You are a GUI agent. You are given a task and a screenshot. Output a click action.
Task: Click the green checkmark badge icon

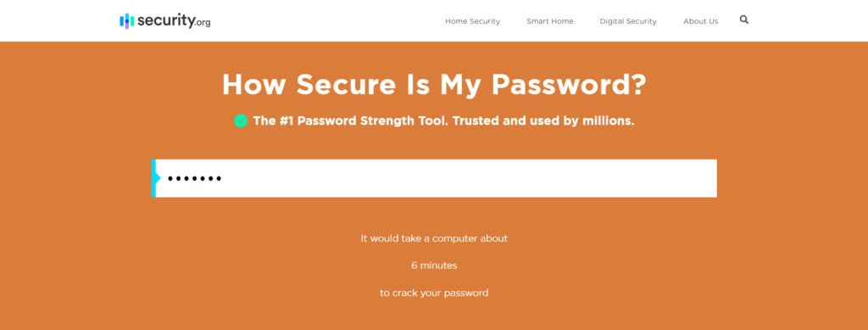[240, 120]
